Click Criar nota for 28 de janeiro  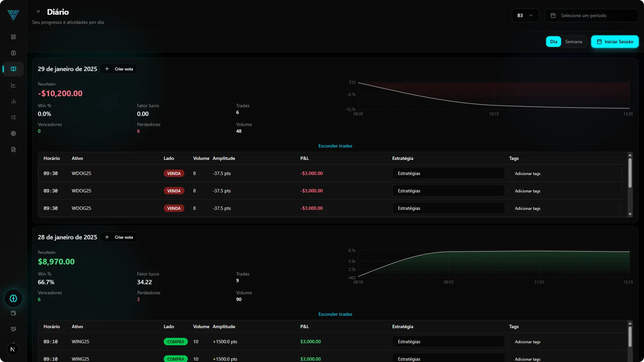click(118, 237)
